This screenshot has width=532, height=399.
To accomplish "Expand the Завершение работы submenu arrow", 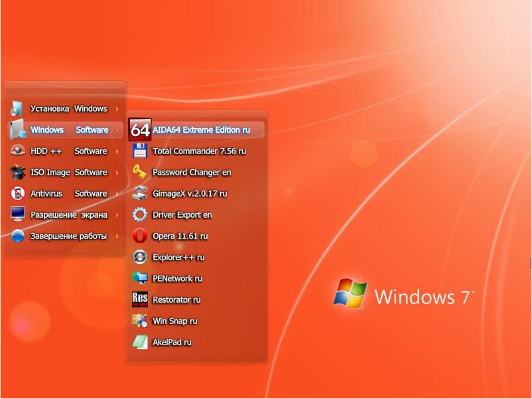I will (117, 236).
